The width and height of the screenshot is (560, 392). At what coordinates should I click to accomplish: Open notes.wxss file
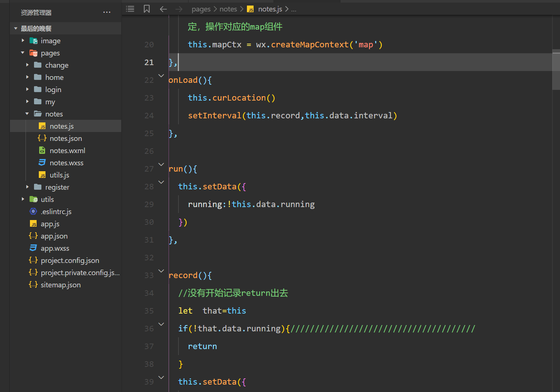66,163
